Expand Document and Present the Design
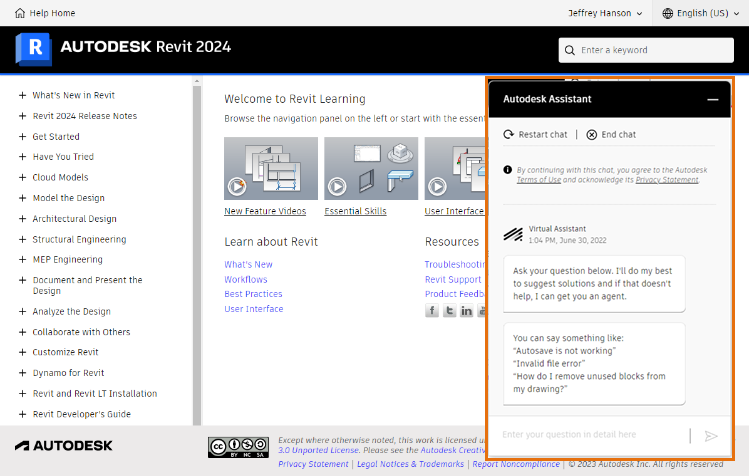Image resolution: width=750 pixels, height=476 pixels. [22, 280]
